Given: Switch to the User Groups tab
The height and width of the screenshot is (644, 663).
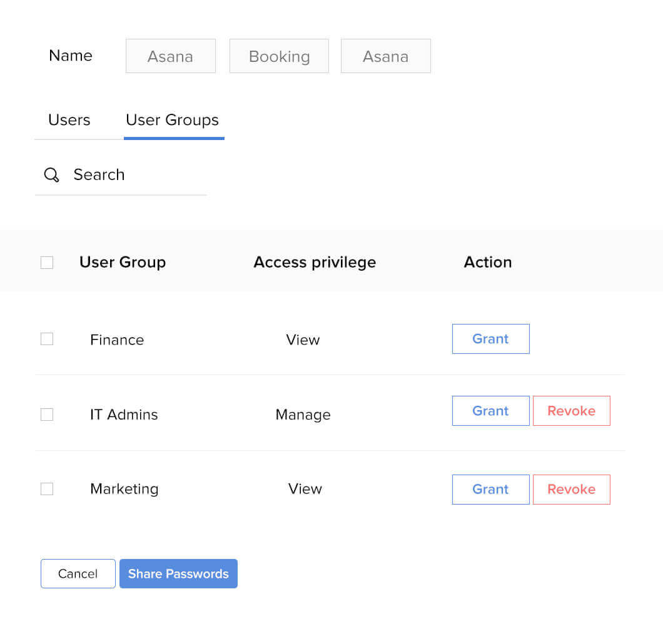Looking at the screenshot, I should [x=173, y=120].
